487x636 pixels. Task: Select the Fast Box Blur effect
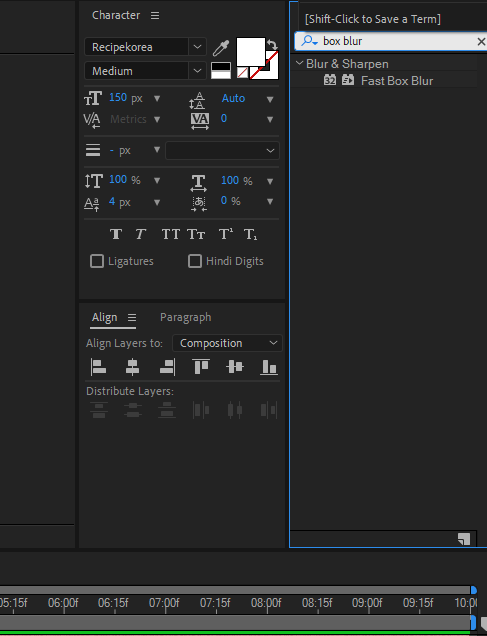coord(397,81)
